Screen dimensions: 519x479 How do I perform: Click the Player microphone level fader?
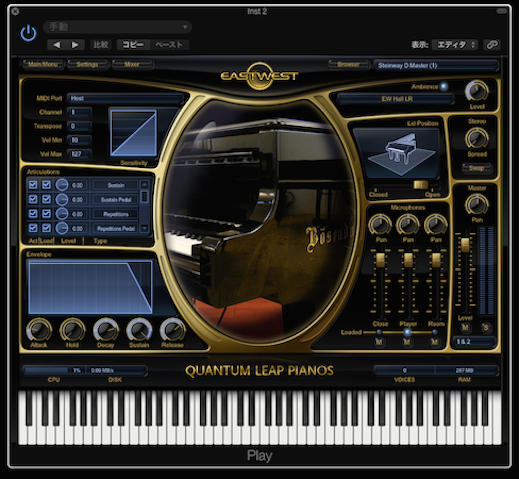(x=408, y=260)
